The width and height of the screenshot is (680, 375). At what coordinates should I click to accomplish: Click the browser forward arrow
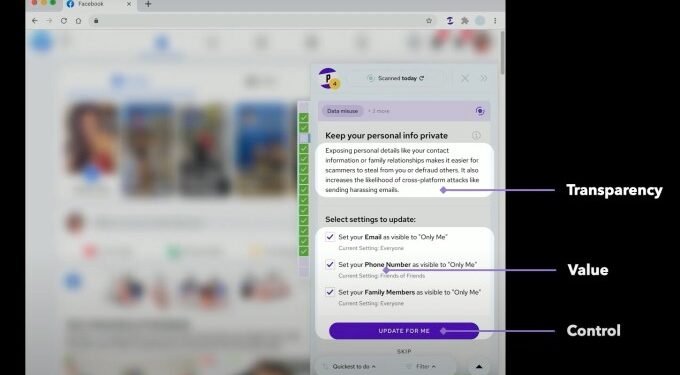[49, 20]
